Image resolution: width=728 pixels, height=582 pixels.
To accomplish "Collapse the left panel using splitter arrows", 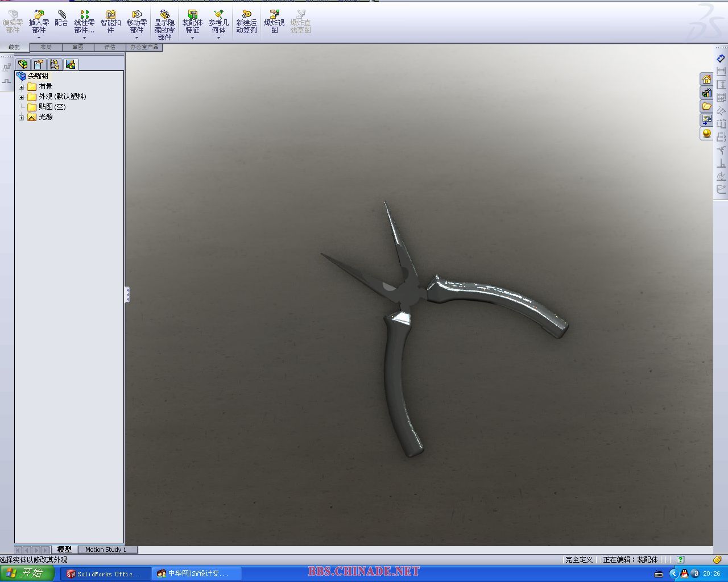I will (127, 294).
